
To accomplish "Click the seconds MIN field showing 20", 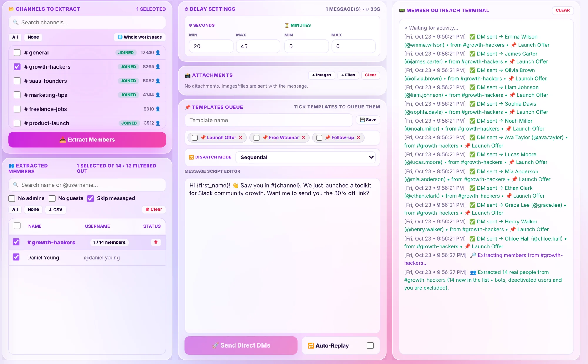I will click(211, 46).
